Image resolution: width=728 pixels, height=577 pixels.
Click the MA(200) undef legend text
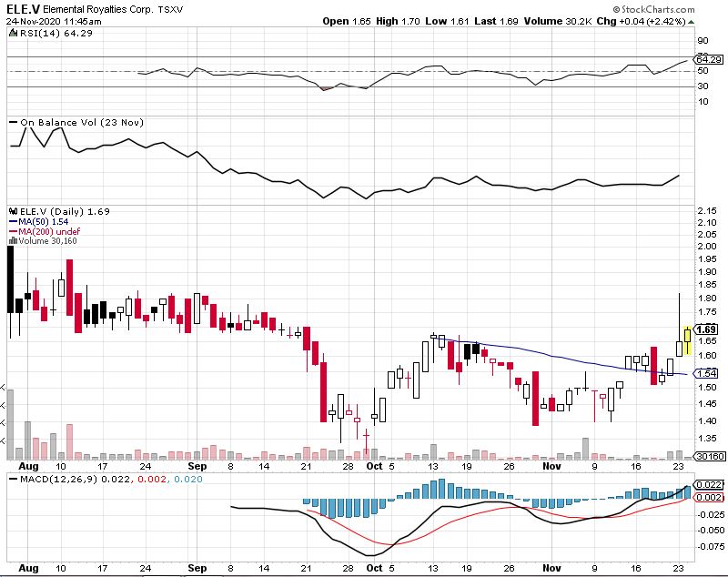click(x=49, y=231)
